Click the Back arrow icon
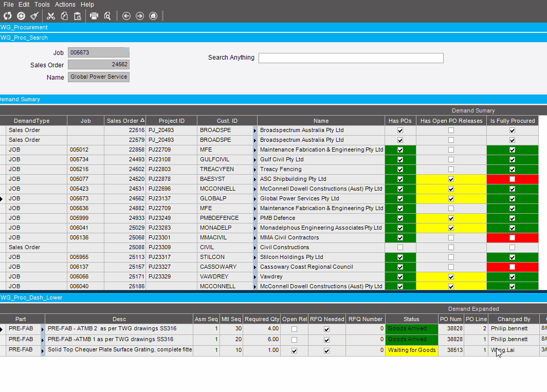 tap(126, 16)
